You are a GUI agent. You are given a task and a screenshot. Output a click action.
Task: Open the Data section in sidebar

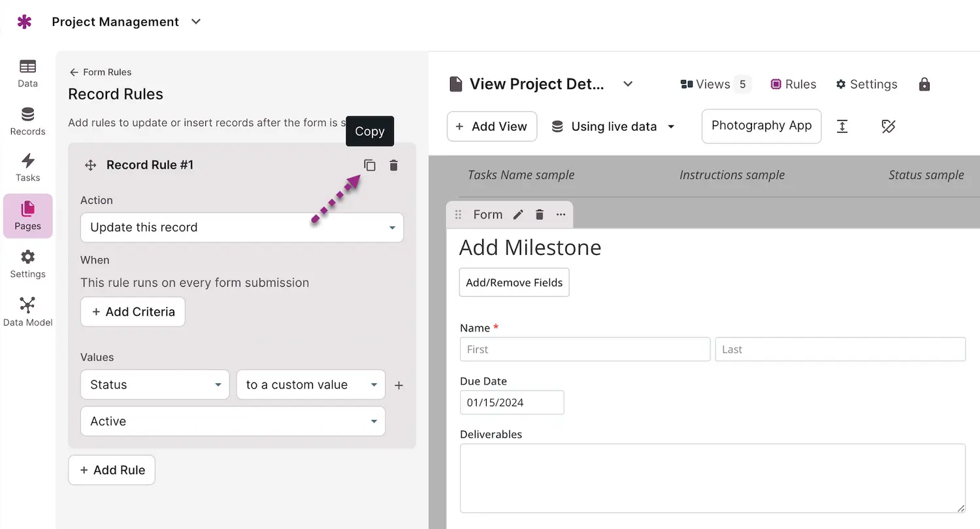tap(27, 73)
